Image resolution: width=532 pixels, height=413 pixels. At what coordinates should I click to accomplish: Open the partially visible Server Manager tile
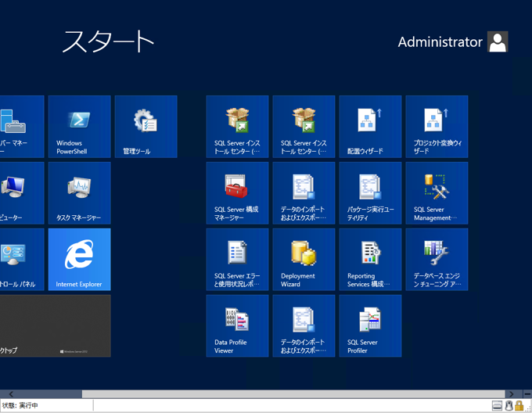coord(22,127)
